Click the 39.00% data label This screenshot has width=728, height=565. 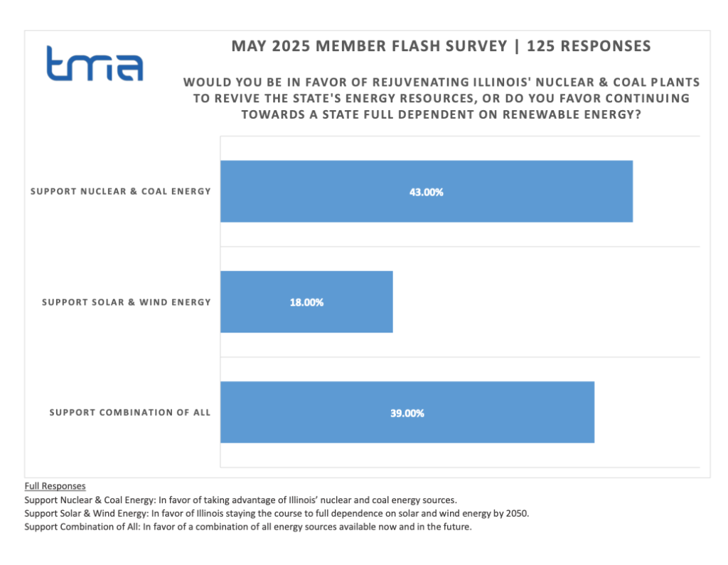(x=407, y=413)
